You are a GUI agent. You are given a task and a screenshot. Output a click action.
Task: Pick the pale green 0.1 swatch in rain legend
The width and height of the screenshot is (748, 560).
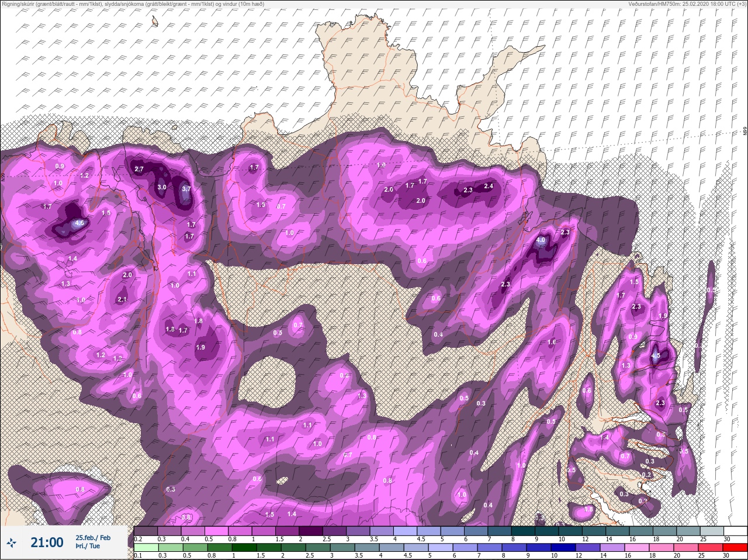[x=147, y=548]
